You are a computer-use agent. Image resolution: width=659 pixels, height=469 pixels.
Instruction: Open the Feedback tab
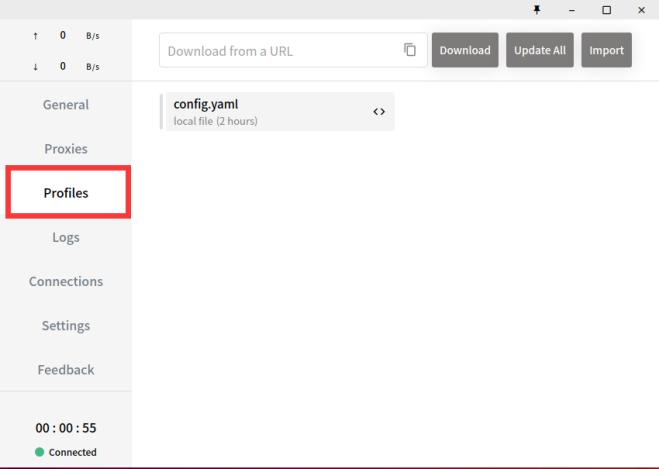66,369
